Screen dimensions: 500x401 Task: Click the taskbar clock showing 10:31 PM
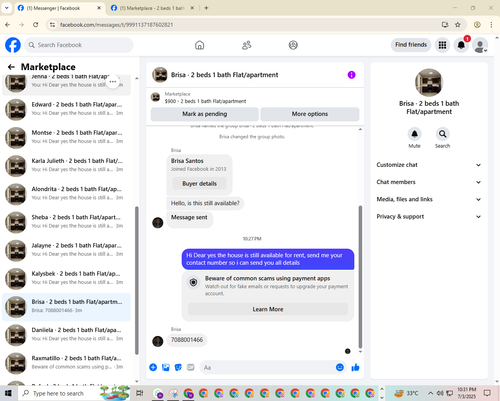pyautogui.click(x=467, y=393)
